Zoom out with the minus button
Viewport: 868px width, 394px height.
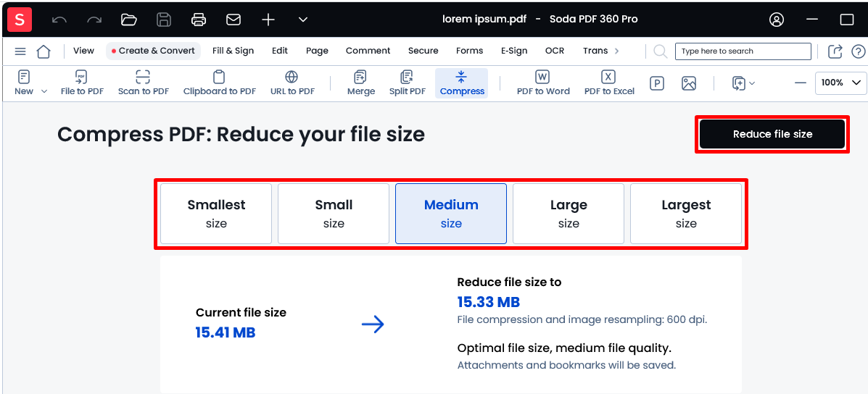[x=801, y=83]
